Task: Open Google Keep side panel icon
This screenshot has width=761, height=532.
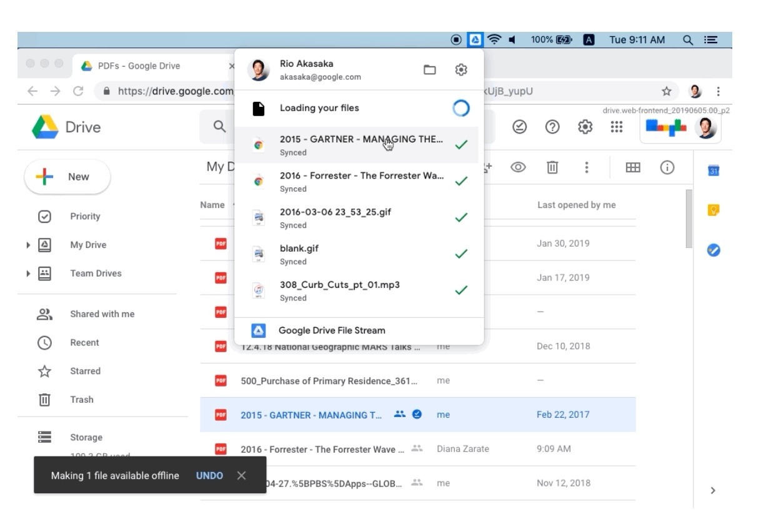Action: coord(714,210)
